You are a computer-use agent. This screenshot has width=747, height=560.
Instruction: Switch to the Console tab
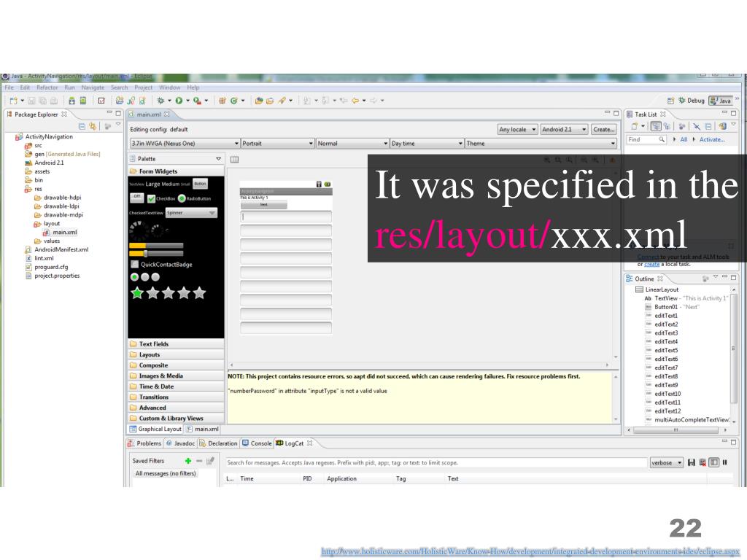point(258,443)
